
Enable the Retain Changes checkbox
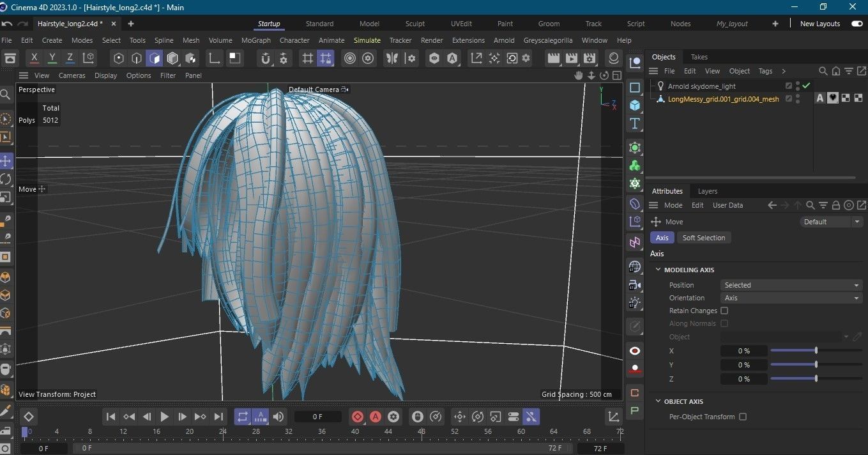pyautogui.click(x=724, y=311)
